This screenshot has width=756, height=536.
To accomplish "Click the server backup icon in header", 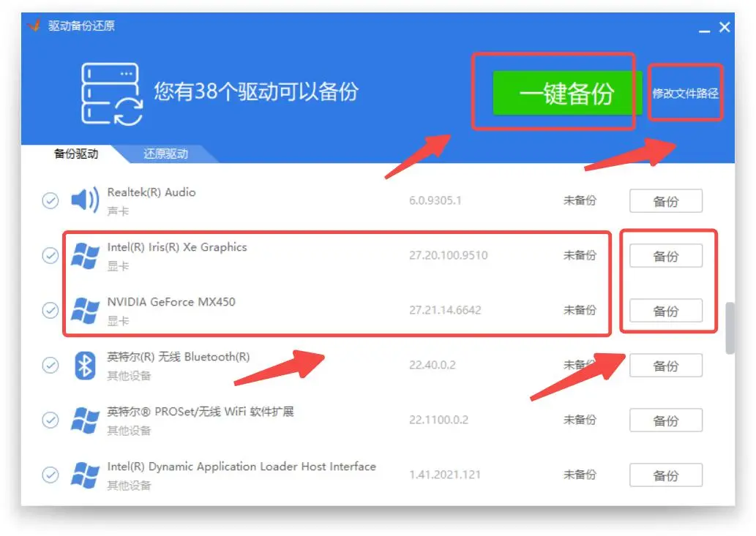I will pos(111,94).
